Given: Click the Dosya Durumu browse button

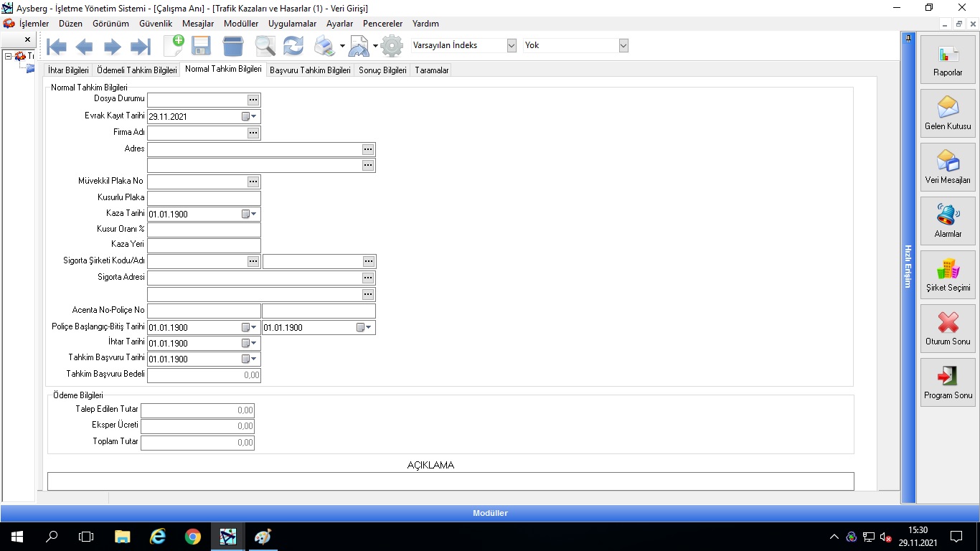Looking at the screenshot, I should 253,100.
